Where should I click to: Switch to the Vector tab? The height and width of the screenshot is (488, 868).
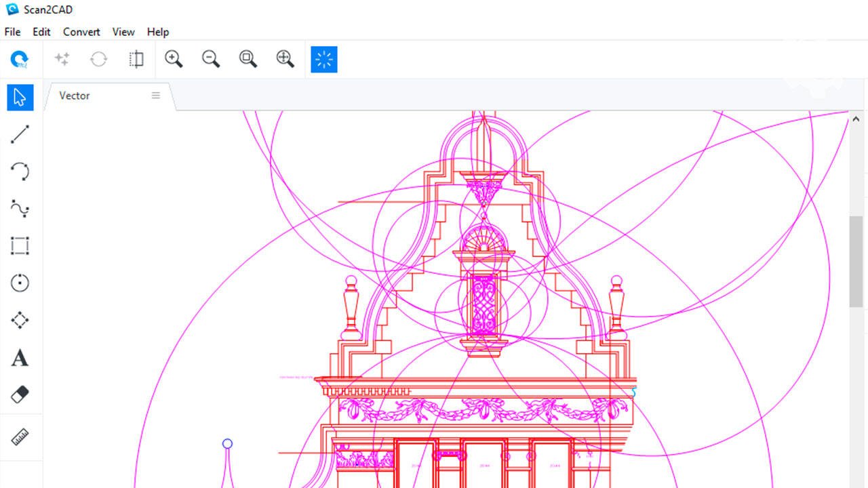coord(75,96)
